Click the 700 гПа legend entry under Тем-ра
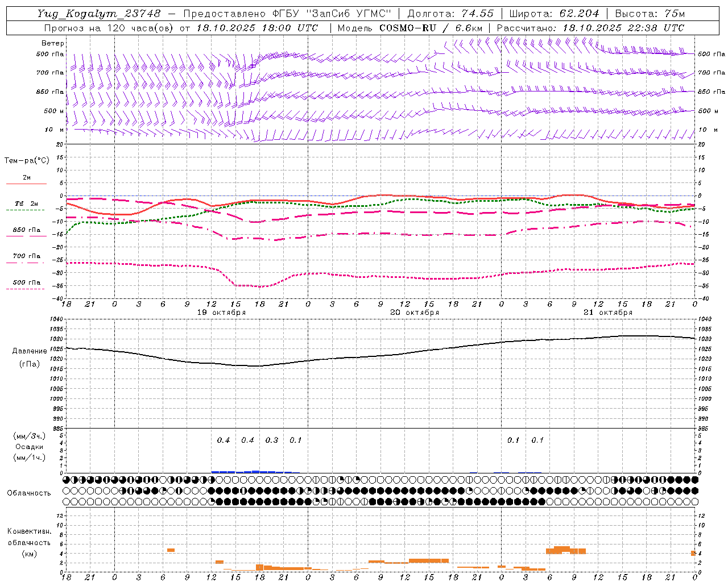This screenshot has height=582, width=728. pyautogui.click(x=26, y=256)
